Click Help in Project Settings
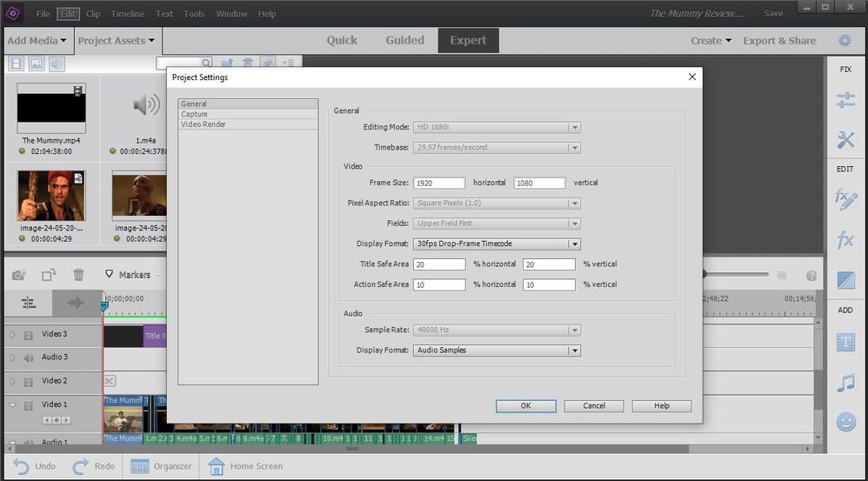 662,405
